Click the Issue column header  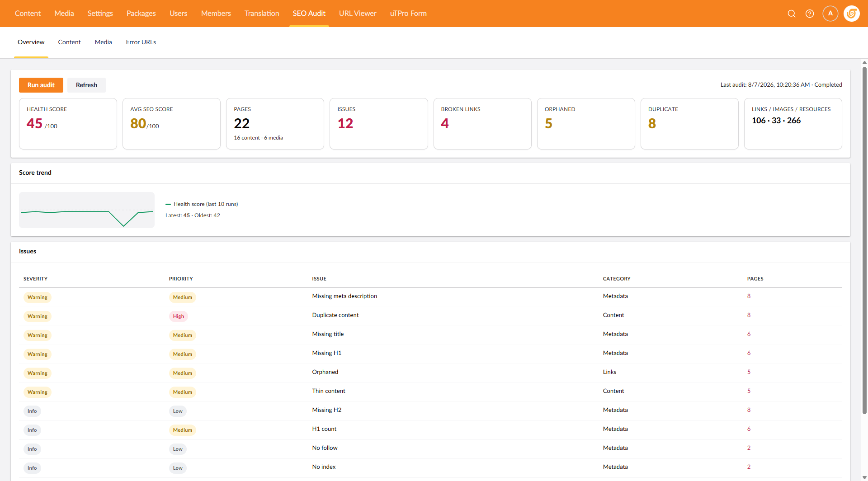(x=319, y=279)
